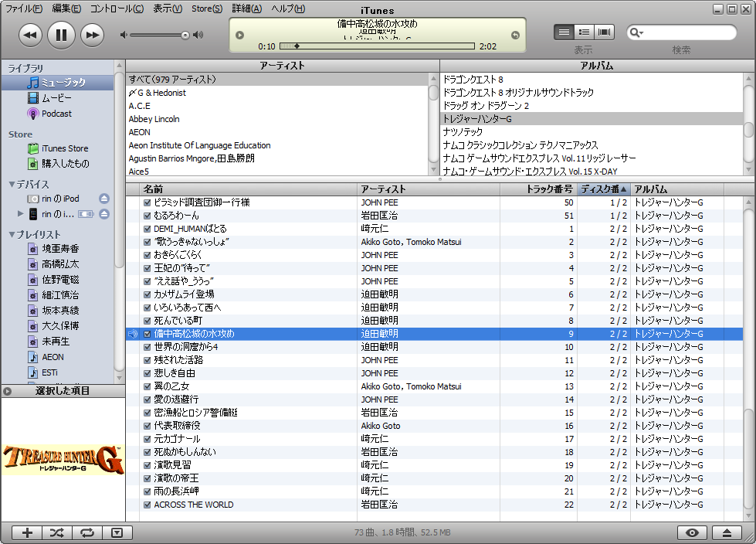Open the 未再生 smart playlist
Viewport: 756px width, 544px height.
coord(57,341)
